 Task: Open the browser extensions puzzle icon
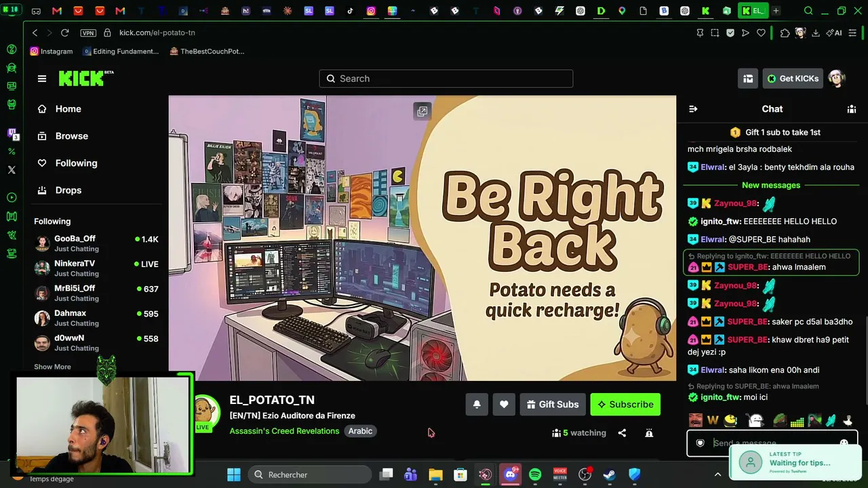coord(785,33)
